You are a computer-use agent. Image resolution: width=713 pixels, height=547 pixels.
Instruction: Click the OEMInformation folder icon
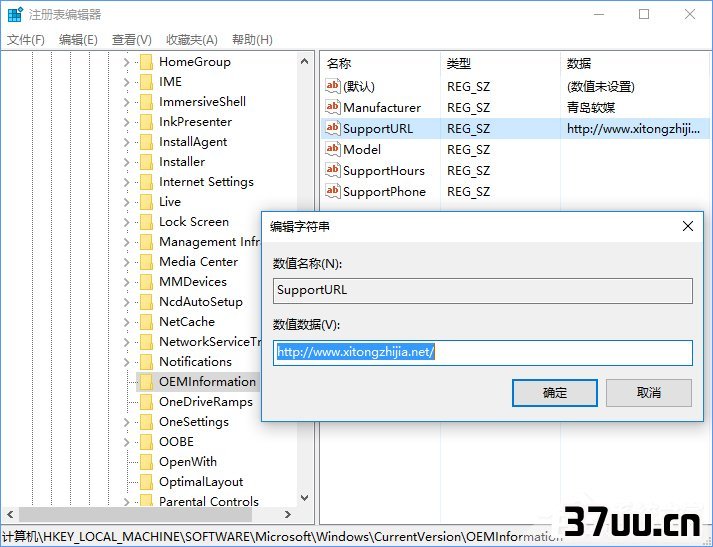coord(146,382)
